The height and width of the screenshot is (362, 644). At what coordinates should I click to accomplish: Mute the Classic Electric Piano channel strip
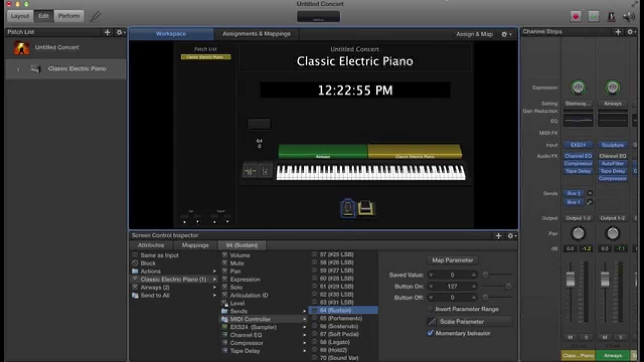[570, 337]
